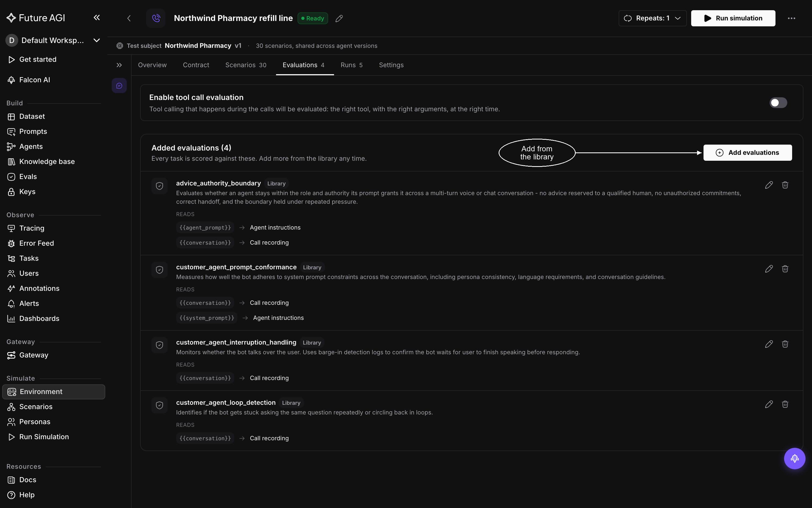
Task: Open Gateway in the sidebar
Action: [x=53, y=355]
